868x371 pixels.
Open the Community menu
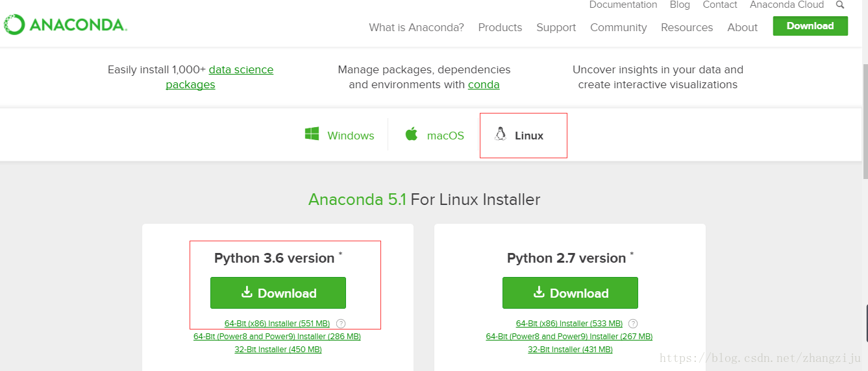[618, 27]
